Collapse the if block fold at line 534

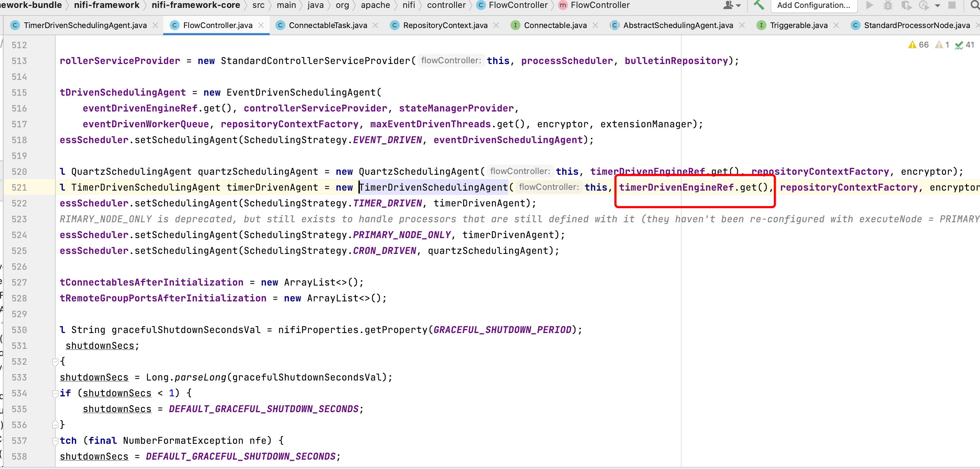(x=55, y=393)
